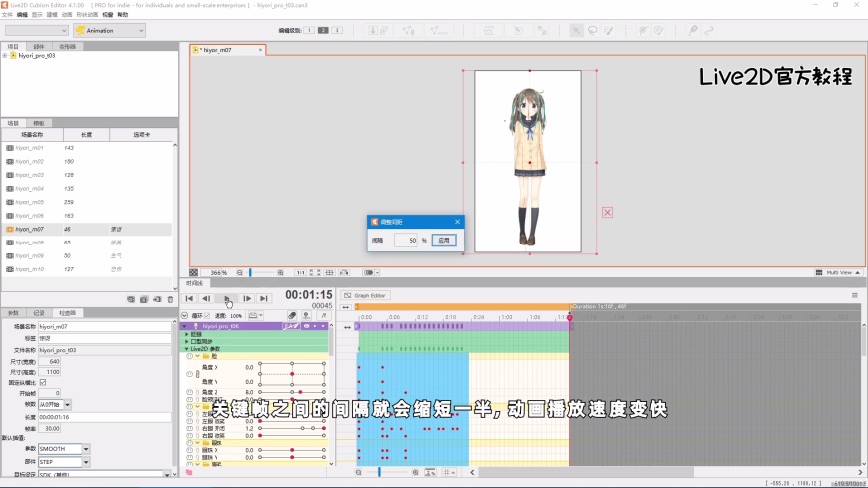
Task: Click the timeline zoom in magnifier
Action: (x=415, y=472)
